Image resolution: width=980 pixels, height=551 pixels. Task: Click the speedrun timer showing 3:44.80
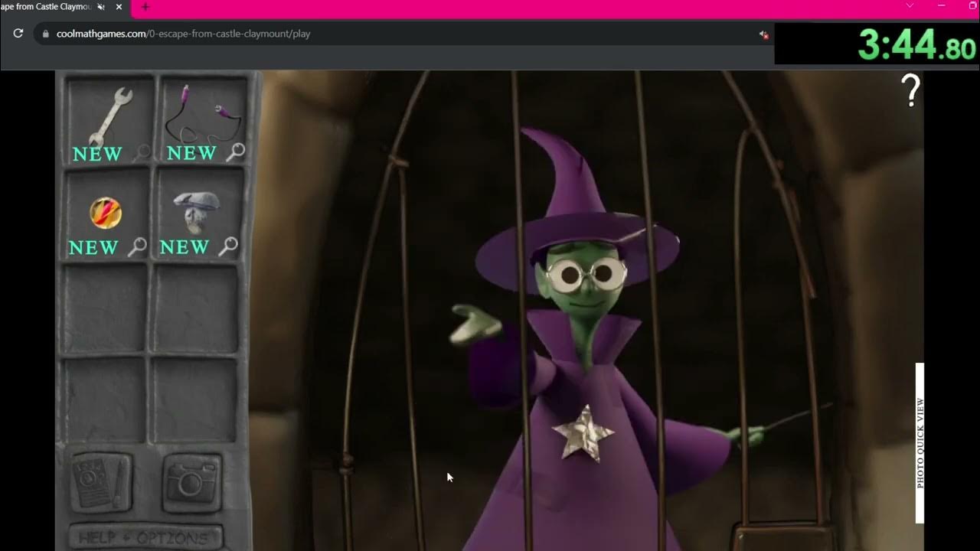[x=916, y=44]
